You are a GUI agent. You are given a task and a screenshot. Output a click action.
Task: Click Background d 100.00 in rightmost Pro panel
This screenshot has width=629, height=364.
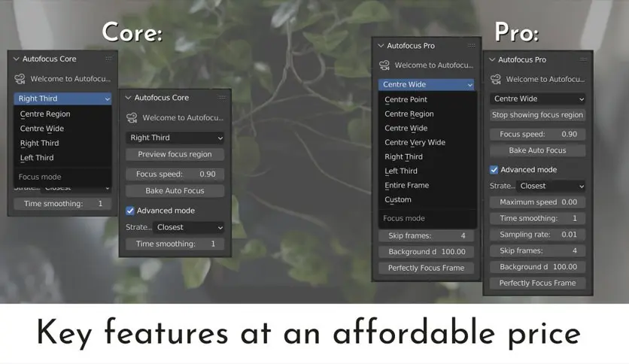coord(537,266)
